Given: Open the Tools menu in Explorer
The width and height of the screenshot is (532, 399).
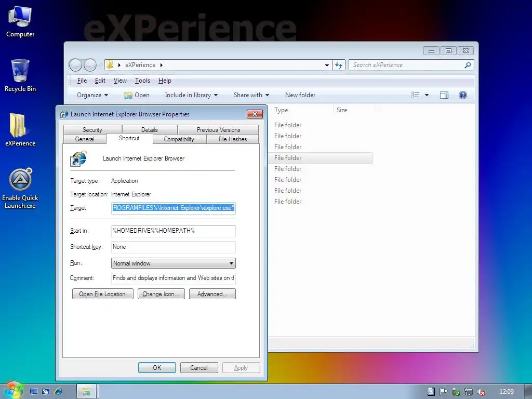Looking at the screenshot, I should coord(142,81).
